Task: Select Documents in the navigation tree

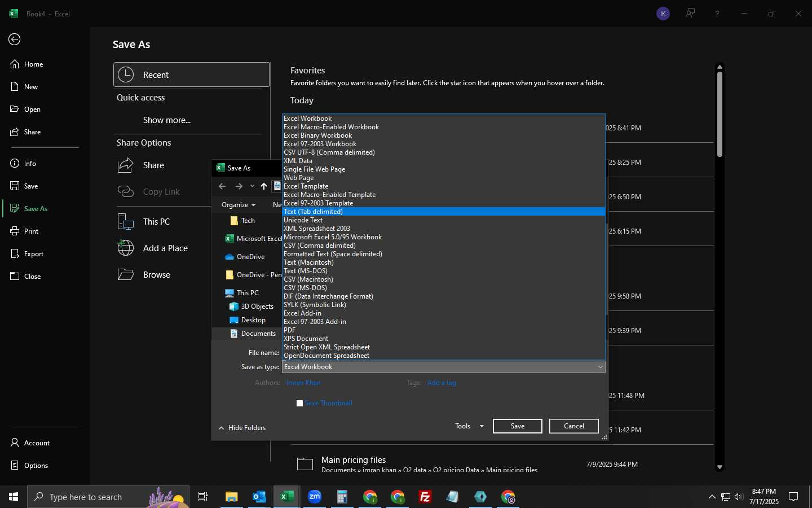Action: pyautogui.click(x=253, y=334)
